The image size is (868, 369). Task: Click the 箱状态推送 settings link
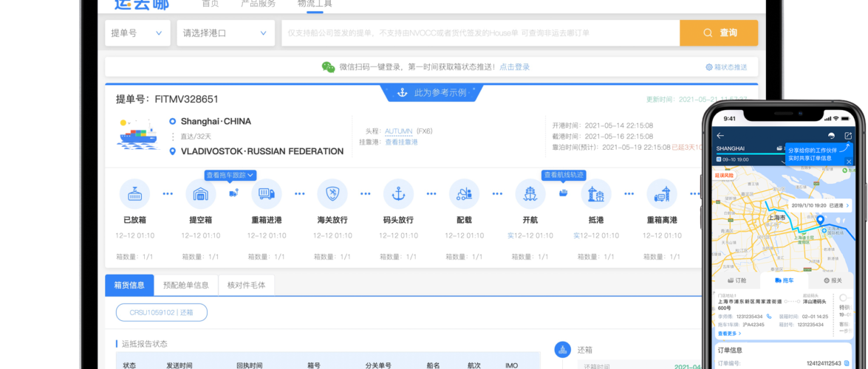726,67
